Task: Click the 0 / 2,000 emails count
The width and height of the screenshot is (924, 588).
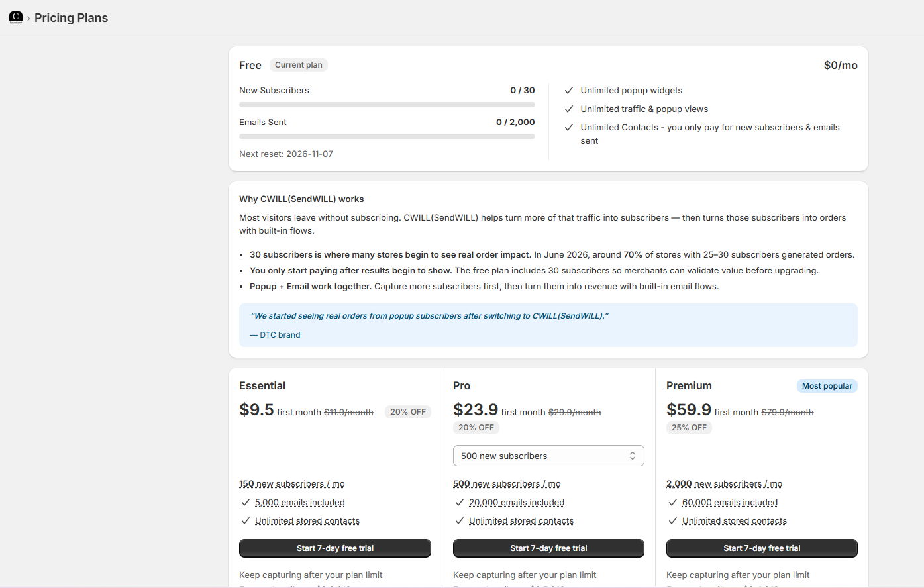Action: (515, 122)
